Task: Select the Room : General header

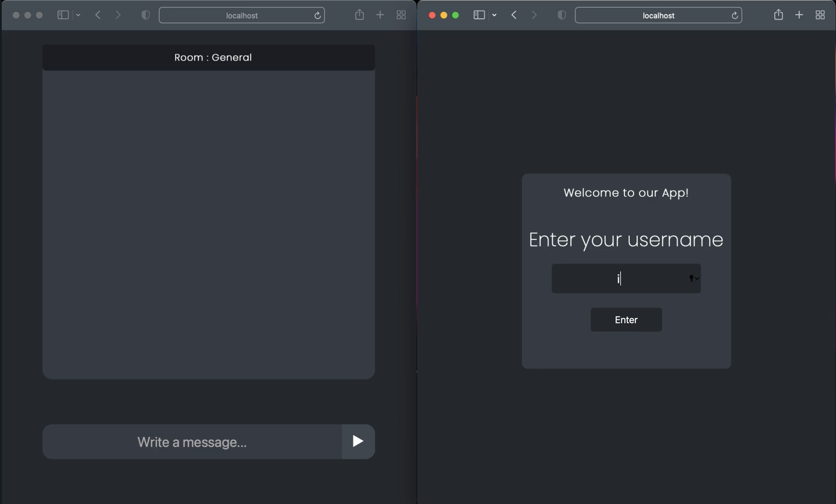Action: pos(212,57)
